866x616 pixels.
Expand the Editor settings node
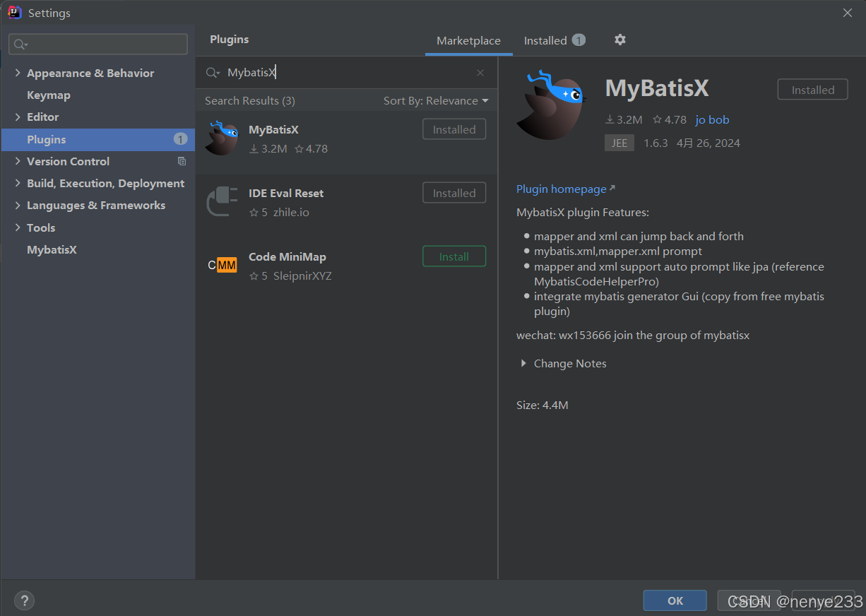[18, 117]
